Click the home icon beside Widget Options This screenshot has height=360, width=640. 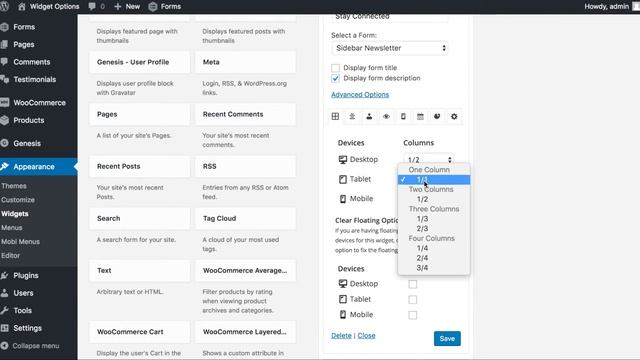22,6
